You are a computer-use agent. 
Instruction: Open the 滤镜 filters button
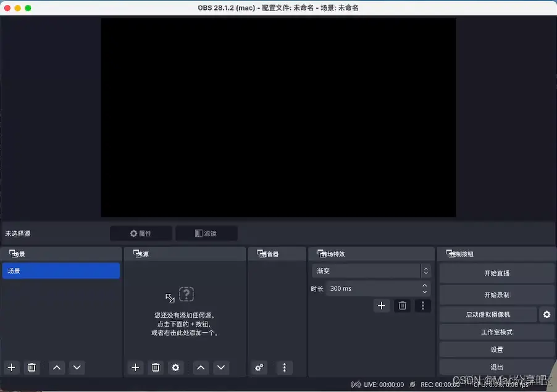coord(206,233)
